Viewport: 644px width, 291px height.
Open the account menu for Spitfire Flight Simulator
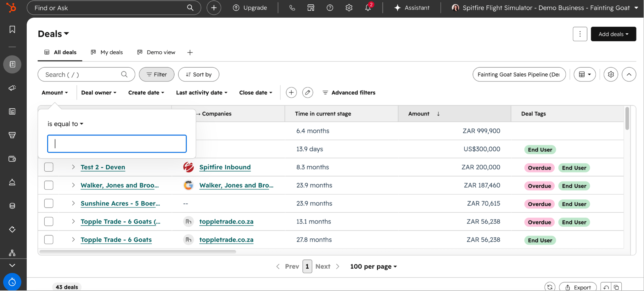click(x=545, y=8)
